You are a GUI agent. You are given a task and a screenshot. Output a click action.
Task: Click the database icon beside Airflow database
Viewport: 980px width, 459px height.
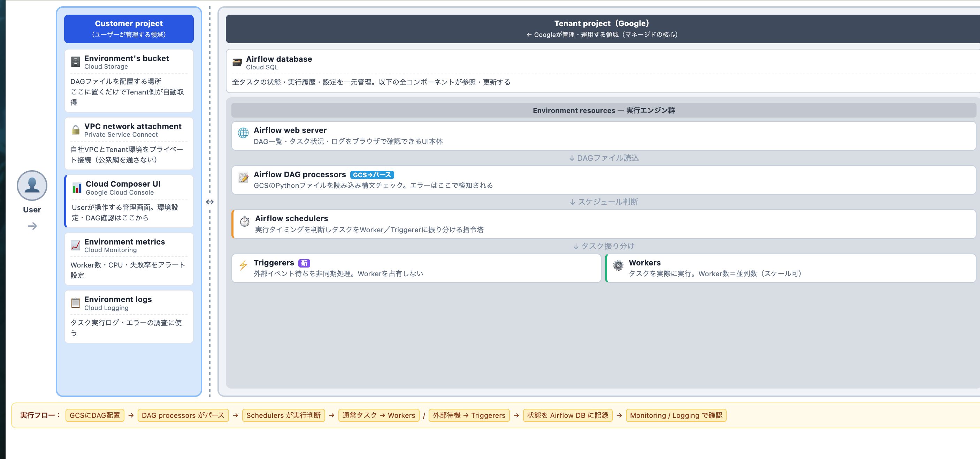click(x=237, y=62)
